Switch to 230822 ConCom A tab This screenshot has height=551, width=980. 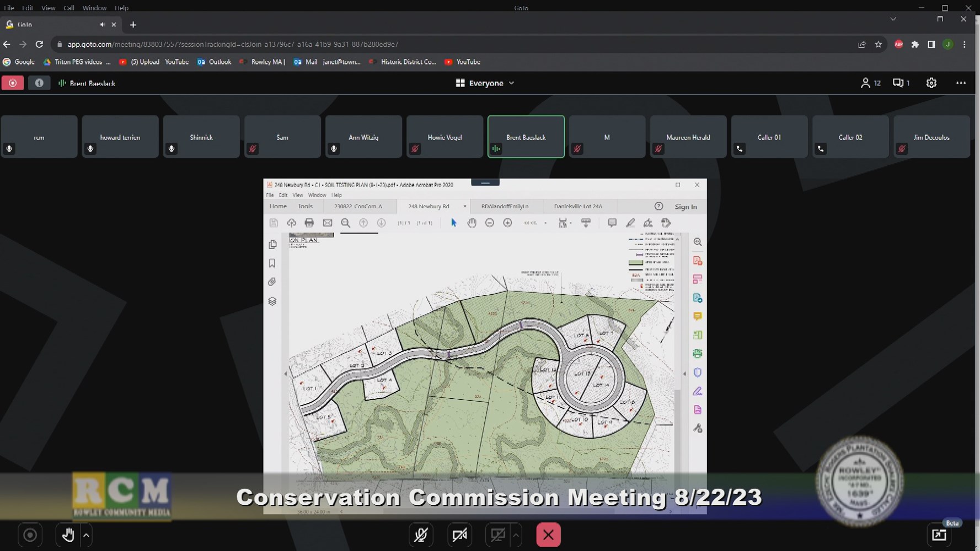pos(358,206)
